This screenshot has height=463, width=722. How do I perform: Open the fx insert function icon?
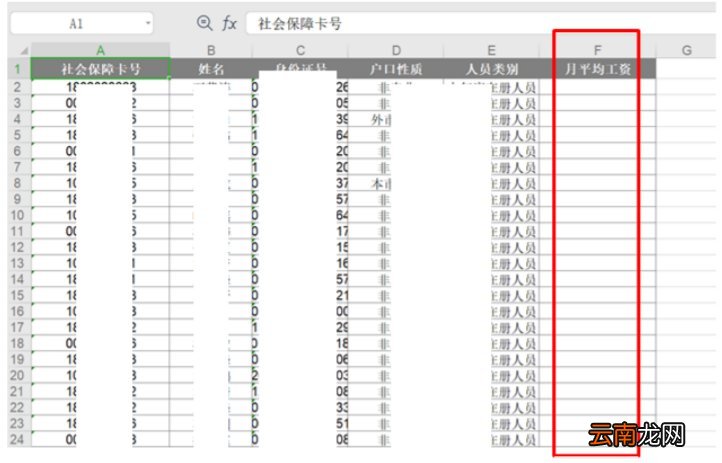[229, 23]
